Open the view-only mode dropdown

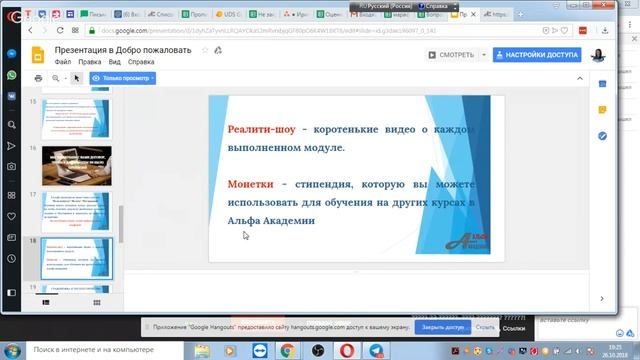(122, 78)
